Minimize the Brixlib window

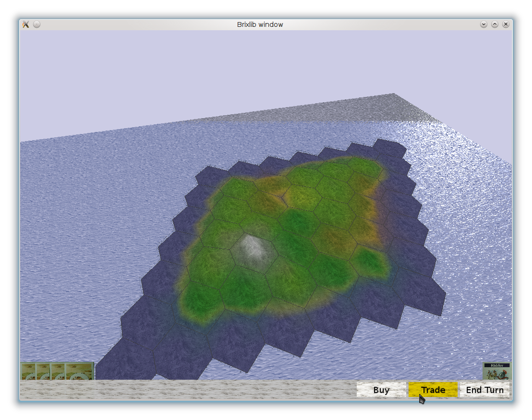[x=484, y=24]
